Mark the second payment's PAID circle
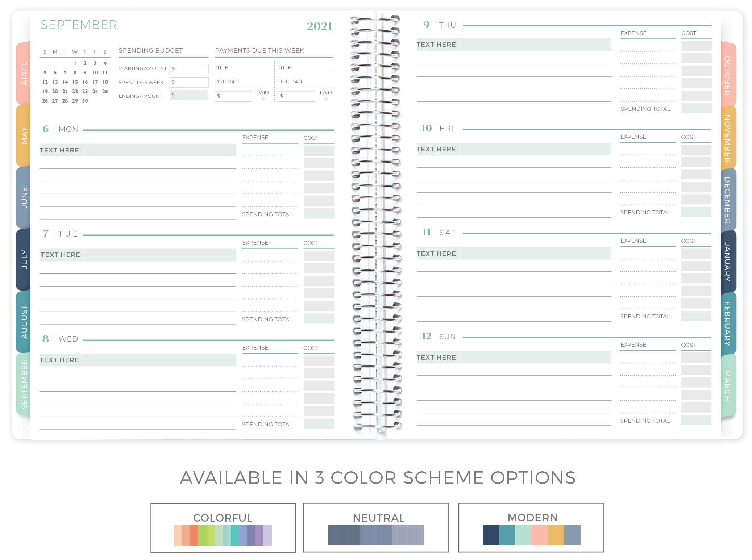 [326, 99]
